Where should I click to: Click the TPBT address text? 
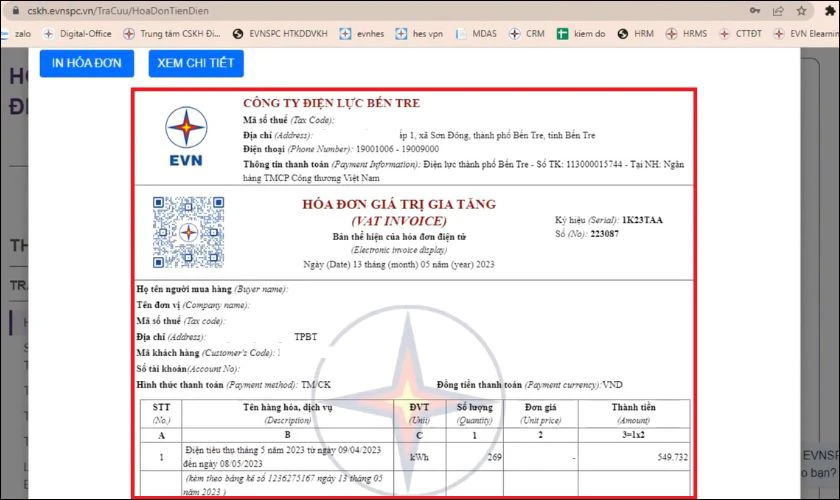(306, 337)
